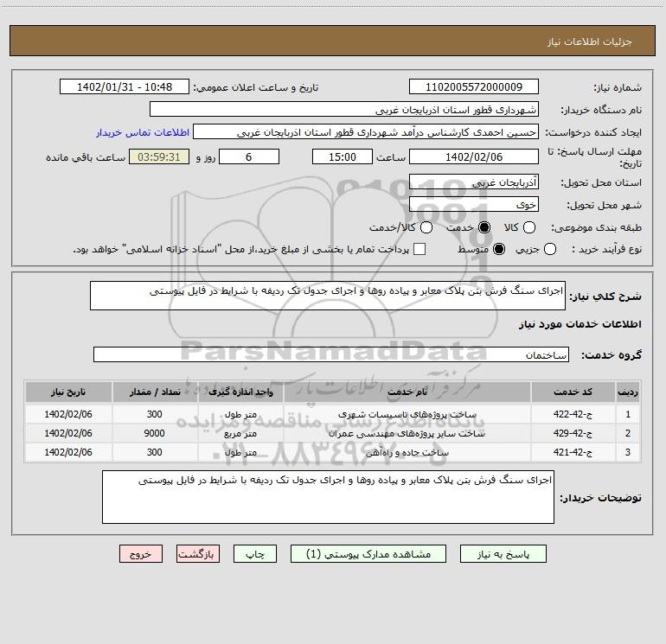Click quantity 300 in row 1

click(x=155, y=414)
